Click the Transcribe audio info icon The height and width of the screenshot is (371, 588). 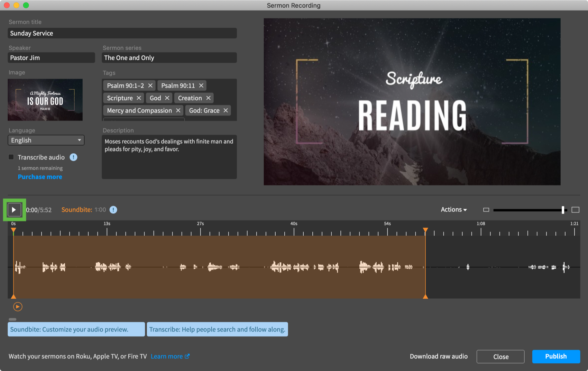(73, 157)
